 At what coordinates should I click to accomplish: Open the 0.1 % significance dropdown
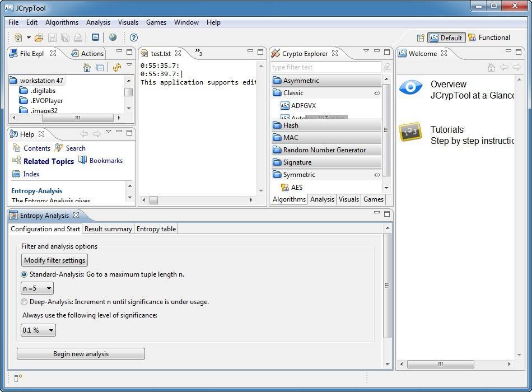(39, 330)
